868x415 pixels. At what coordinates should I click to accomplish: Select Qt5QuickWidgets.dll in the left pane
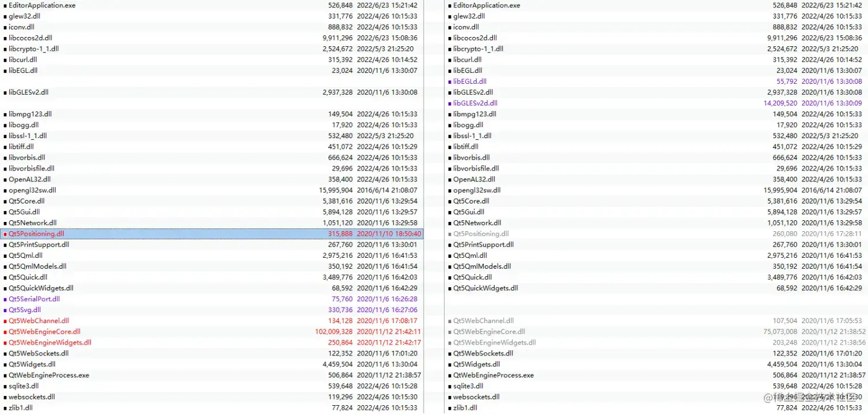[41, 288]
